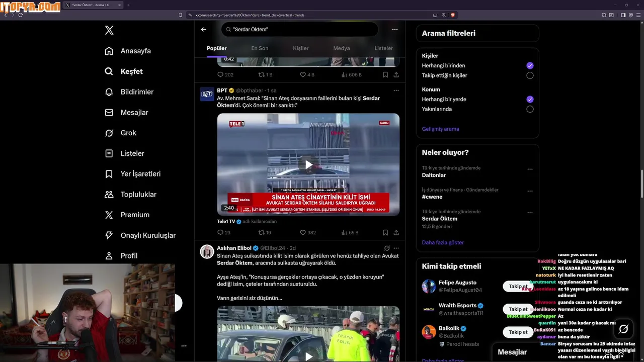Open Brave shields icon in address bar
Viewport: 644px width, 362px height.
coord(453,15)
